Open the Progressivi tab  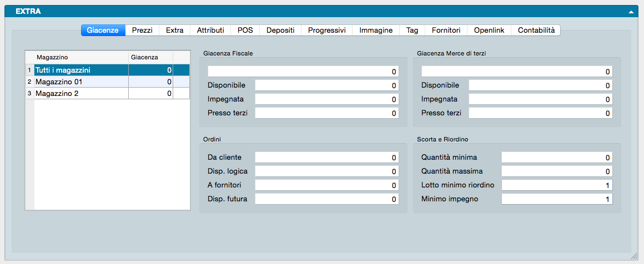326,31
